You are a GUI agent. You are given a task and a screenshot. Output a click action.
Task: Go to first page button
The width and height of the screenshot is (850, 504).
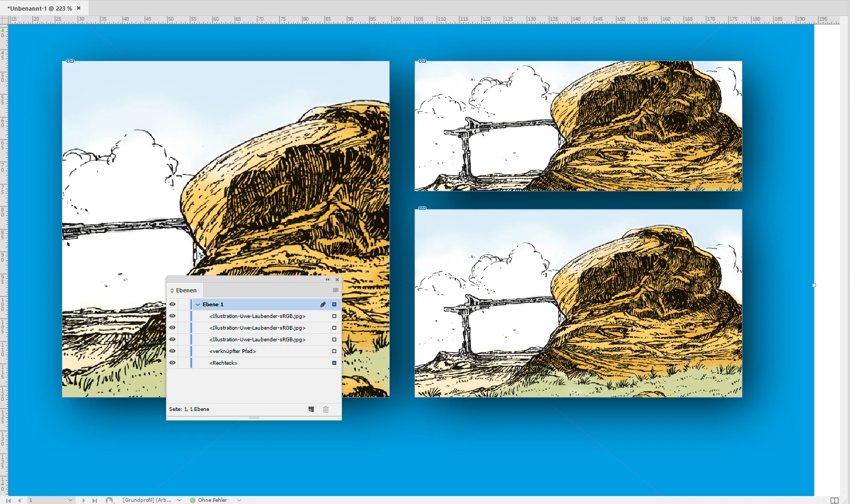pos(9,500)
